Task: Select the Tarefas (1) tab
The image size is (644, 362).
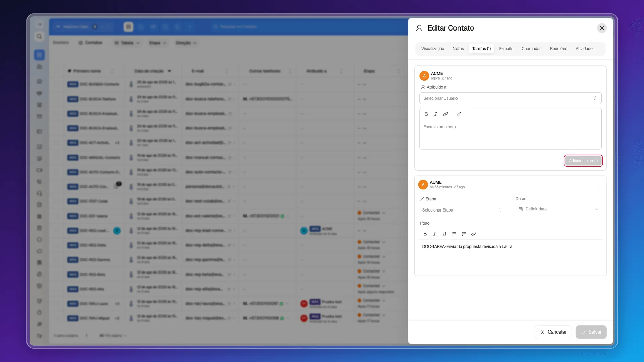Action: point(481,49)
